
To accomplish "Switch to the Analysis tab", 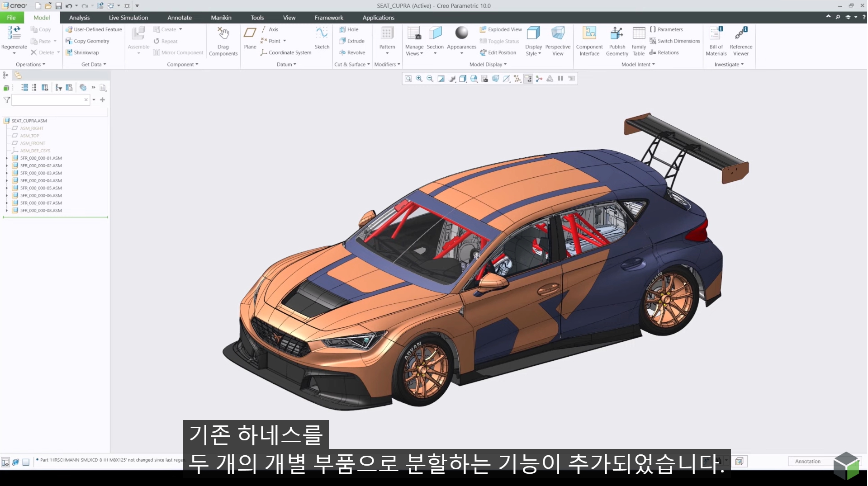I will click(x=79, y=18).
